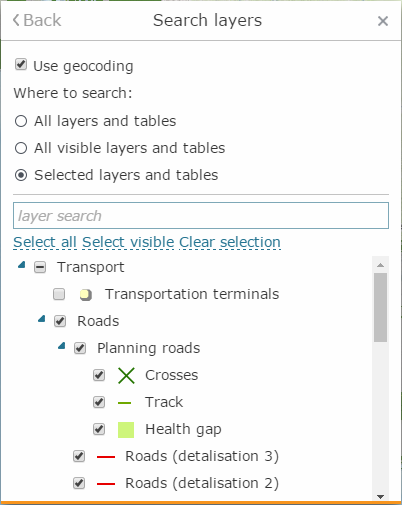402x505 pixels.
Task: Check the Transportation terminals checkbox
Action: point(59,294)
